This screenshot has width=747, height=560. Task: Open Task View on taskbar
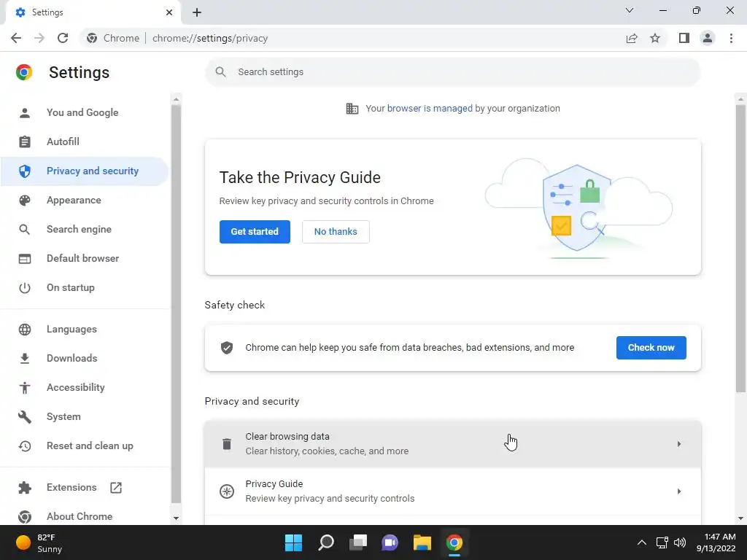pos(358,542)
